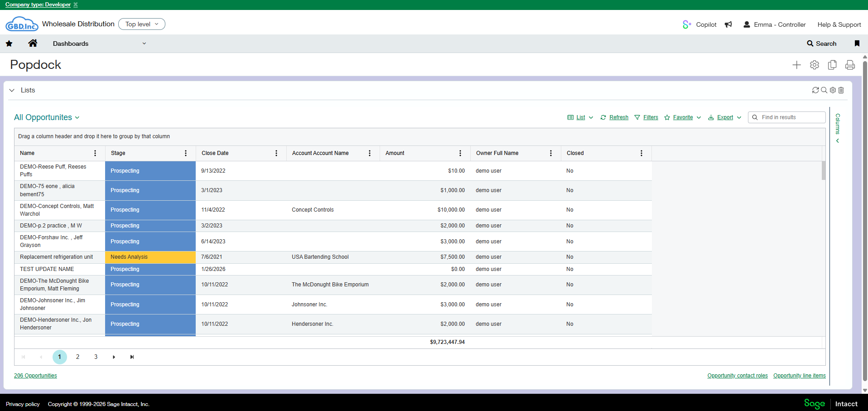The width and height of the screenshot is (868, 411).
Task: Open Opportunity line items link
Action: point(799,376)
